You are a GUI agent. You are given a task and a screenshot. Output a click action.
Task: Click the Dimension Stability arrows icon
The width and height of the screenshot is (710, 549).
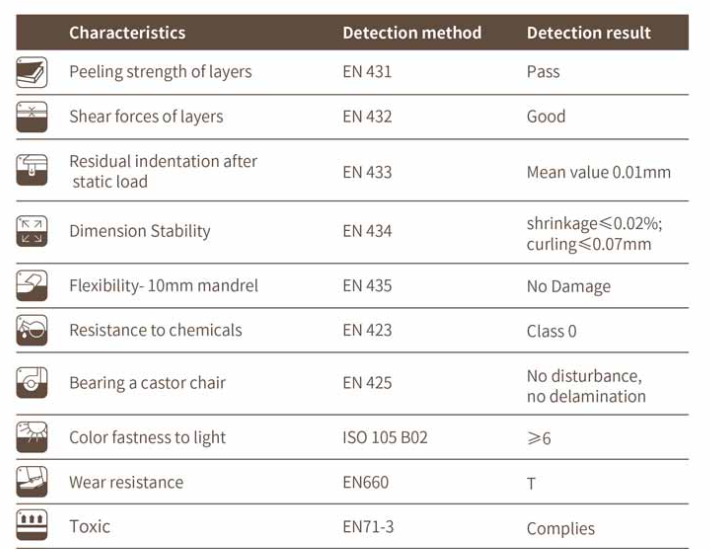point(32,231)
